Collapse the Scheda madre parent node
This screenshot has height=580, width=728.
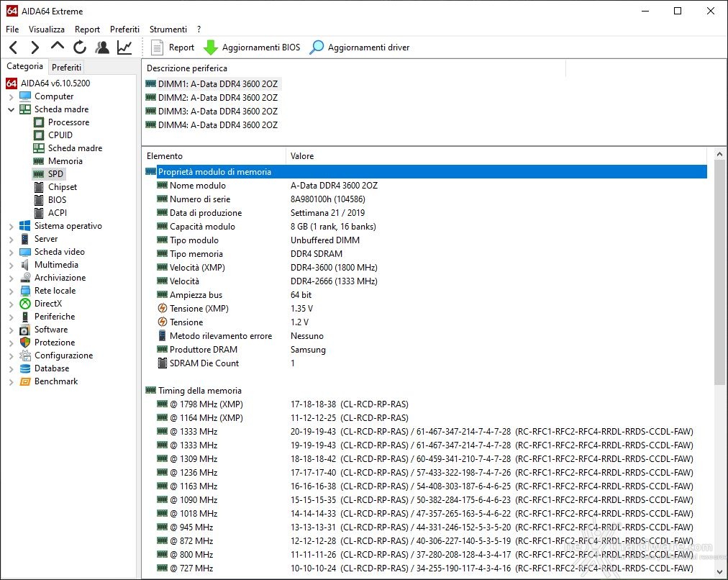[x=11, y=109]
